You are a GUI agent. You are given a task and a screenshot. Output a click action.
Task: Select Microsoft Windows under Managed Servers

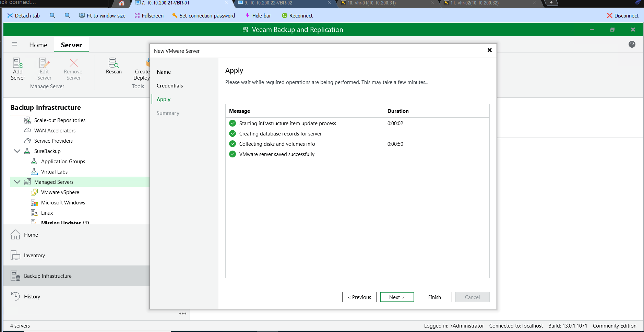(63, 203)
